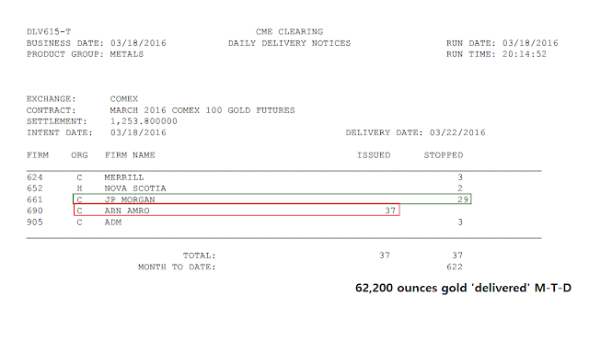Click the product group METALS value

127,54
